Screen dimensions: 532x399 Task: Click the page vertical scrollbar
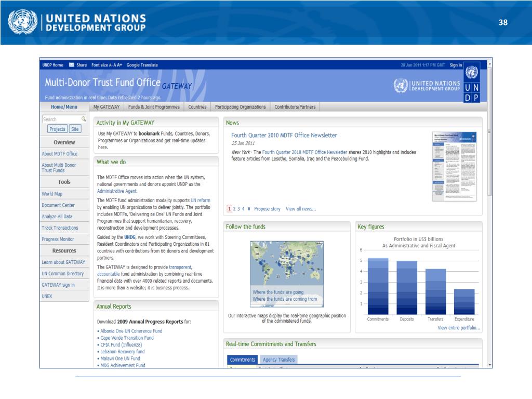(489, 215)
